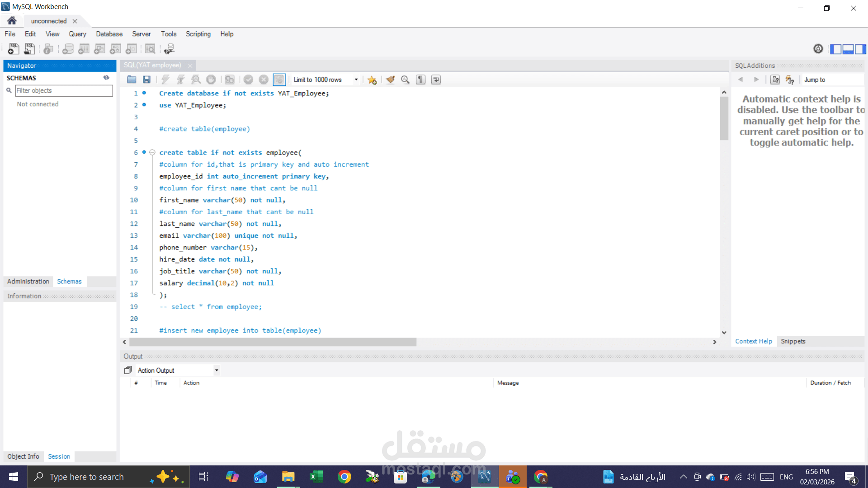Open Find panel in the SQL editor
This screenshot has height=488, width=868.
[x=405, y=80]
